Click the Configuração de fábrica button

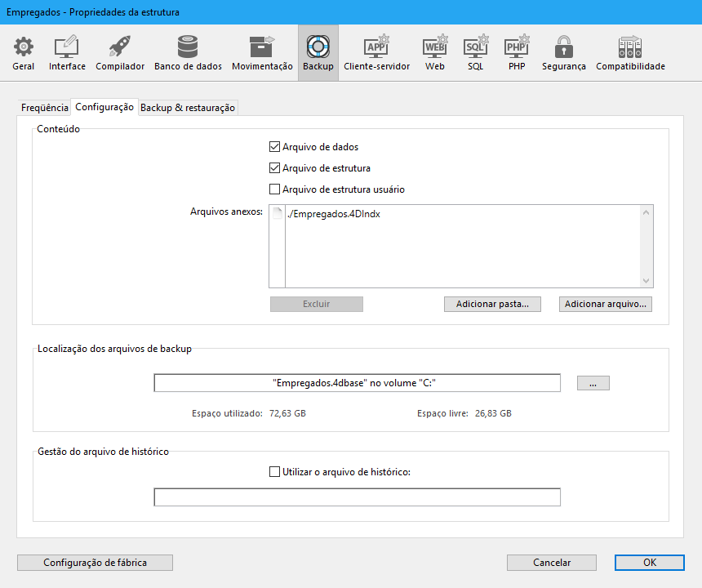click(x=95, y=563)
